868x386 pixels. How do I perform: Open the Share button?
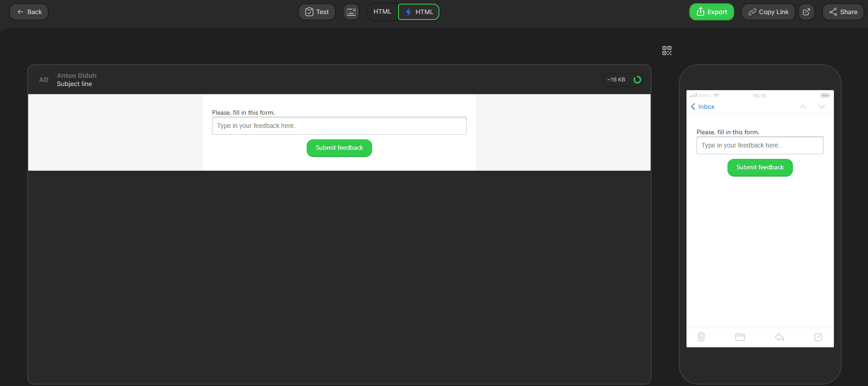(x=843, y=12)
